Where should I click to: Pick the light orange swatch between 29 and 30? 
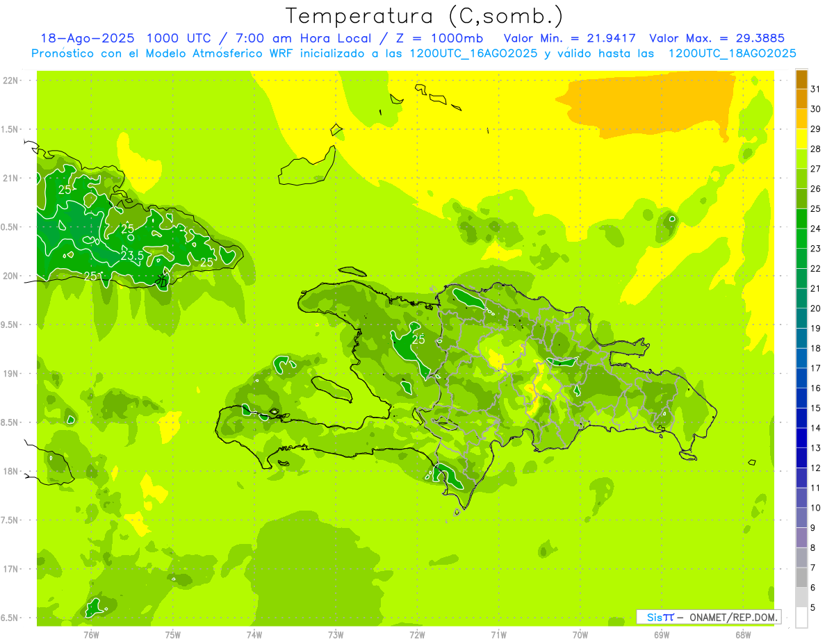coord(801,119)
